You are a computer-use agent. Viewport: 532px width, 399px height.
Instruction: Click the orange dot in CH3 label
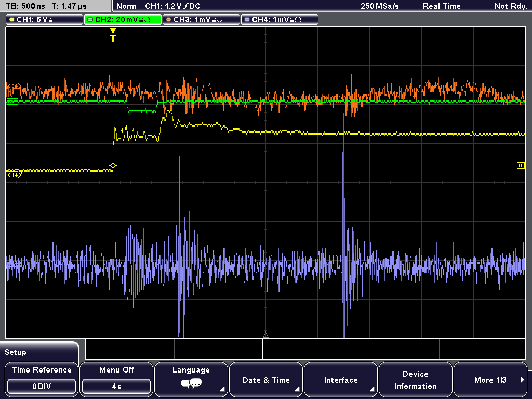[168, 20]
